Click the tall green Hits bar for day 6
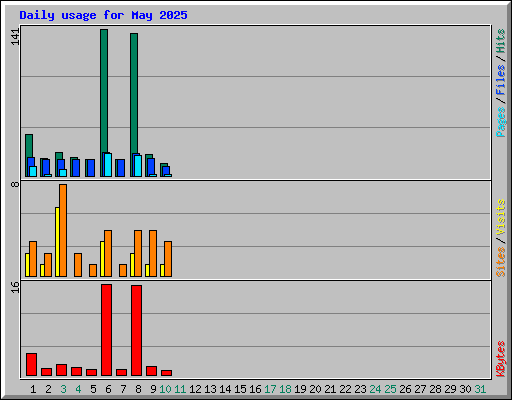Viewport: 512px width, 400px height. (x=104, y=91)
